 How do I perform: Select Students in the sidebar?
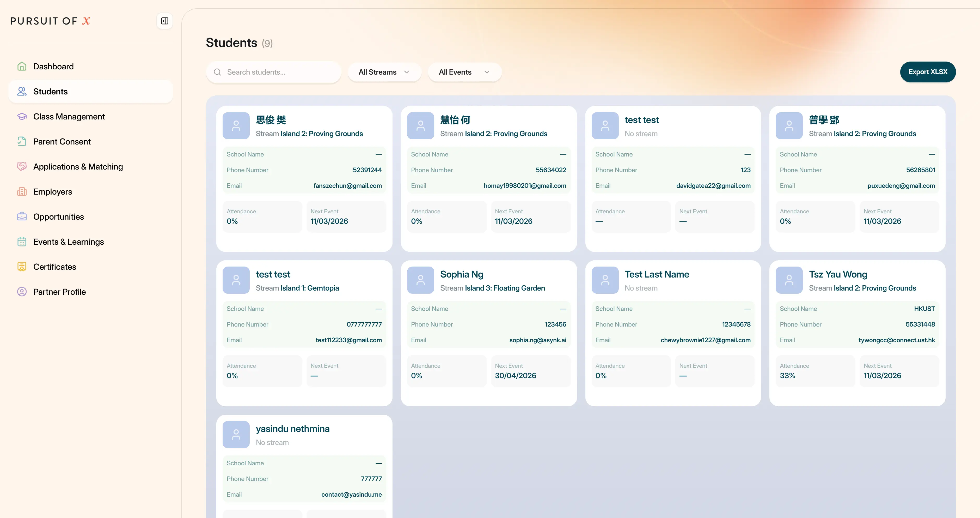point(90,91)
